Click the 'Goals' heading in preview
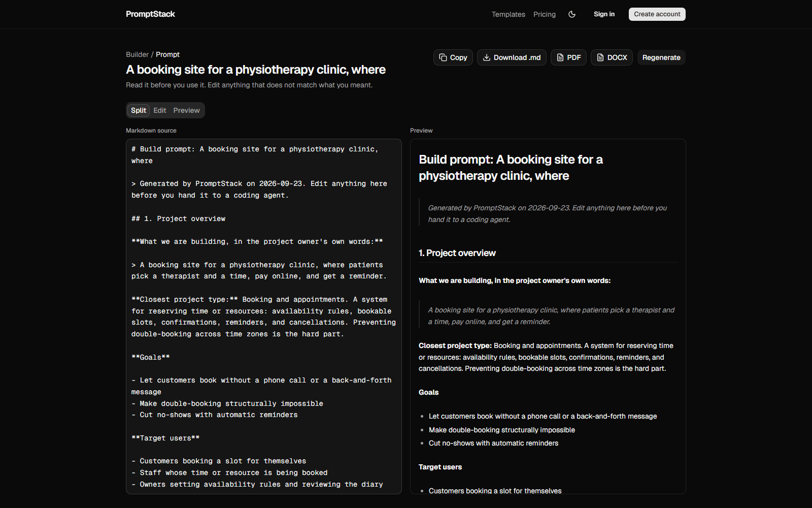 click(428, 392)
